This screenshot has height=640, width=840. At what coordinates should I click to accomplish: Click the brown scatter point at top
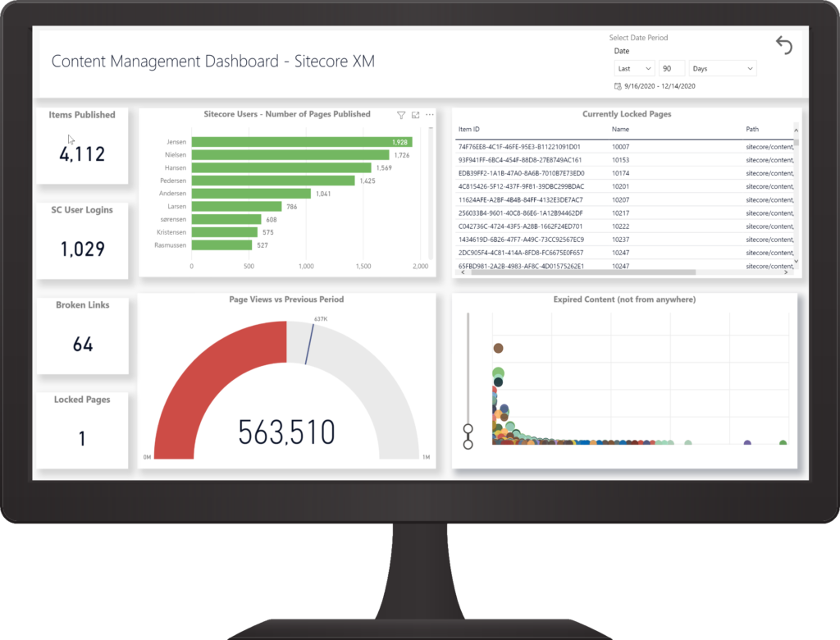498,349
